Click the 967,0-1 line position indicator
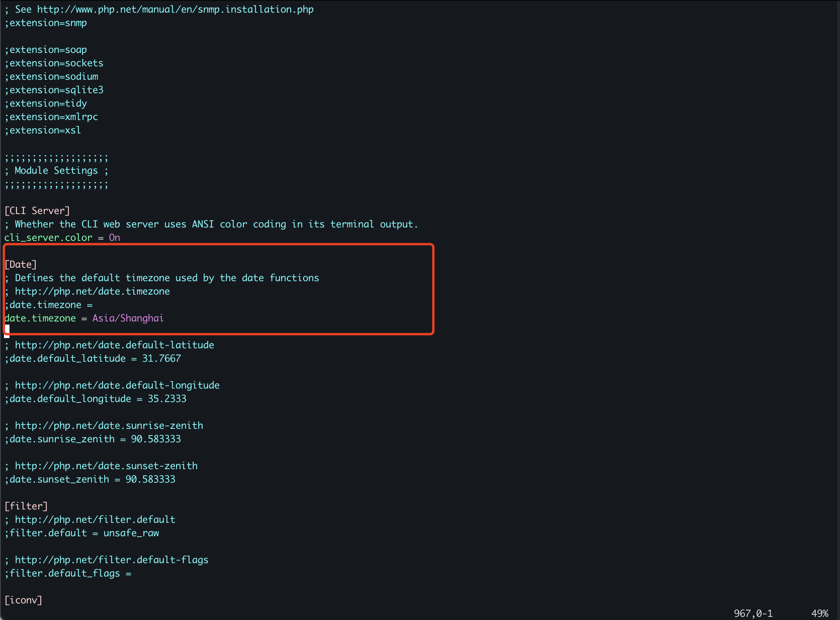Image resolution: width=840 pixels, height=620 pixels. click(x=753, y=613)
